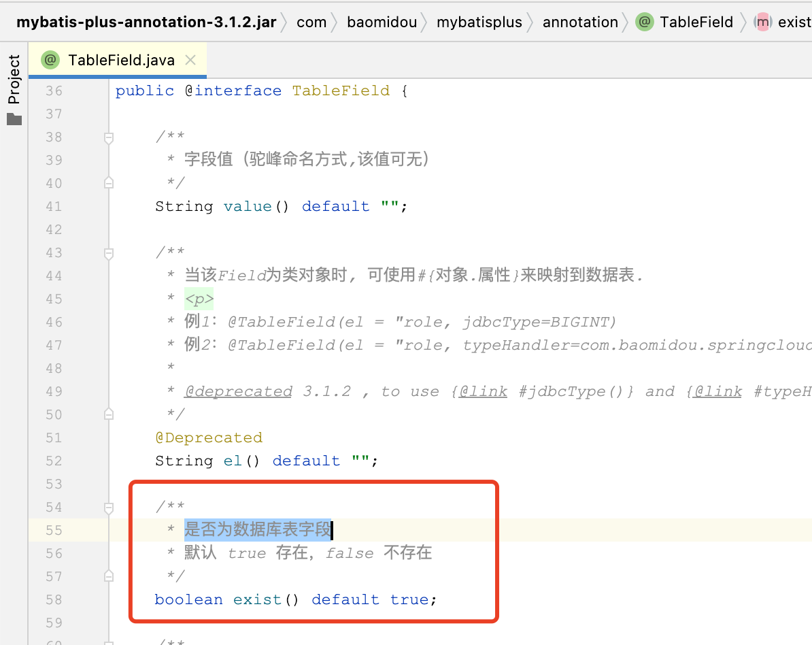The height and width of the screenshot is (645, 812).
Task: Click the @ icon before TableField in breadcrumbs
Action: coord(644,21)
